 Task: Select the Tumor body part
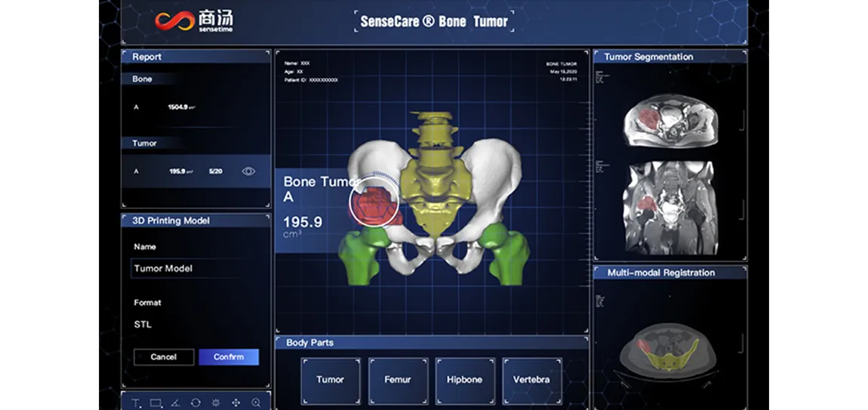(331, 380)
